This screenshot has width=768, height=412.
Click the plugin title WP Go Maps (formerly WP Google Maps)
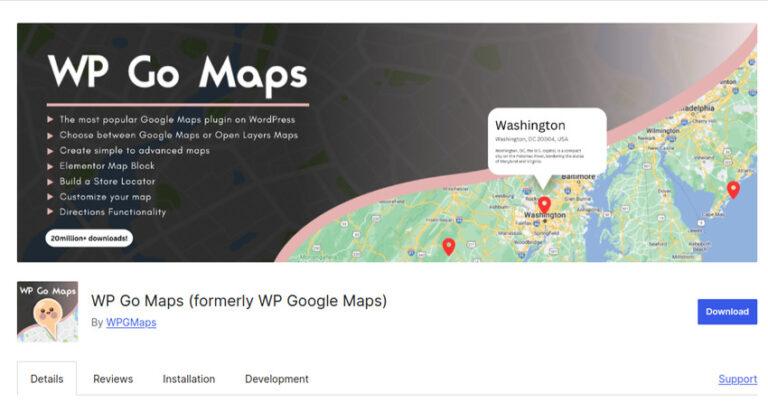[239, 300]
